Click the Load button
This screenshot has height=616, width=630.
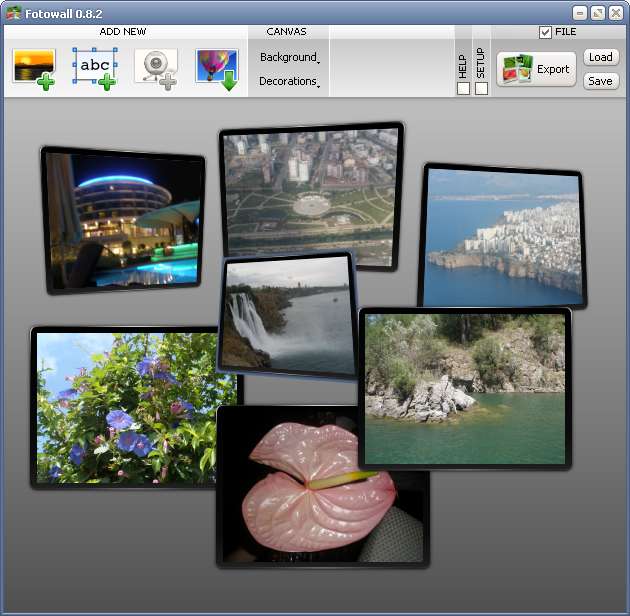pyautogui.click(x=601, y=57)
